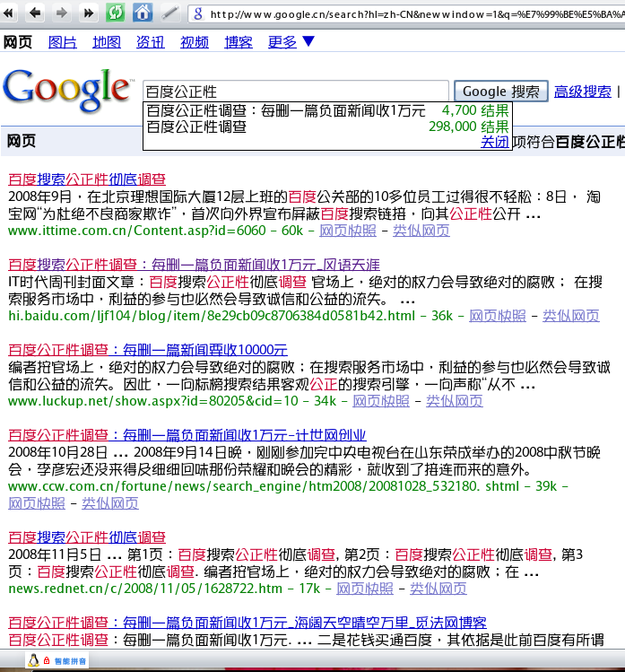Screen dimensions: 625x672
Task: Open the 图片 search tab
Action: pos(63,42)
